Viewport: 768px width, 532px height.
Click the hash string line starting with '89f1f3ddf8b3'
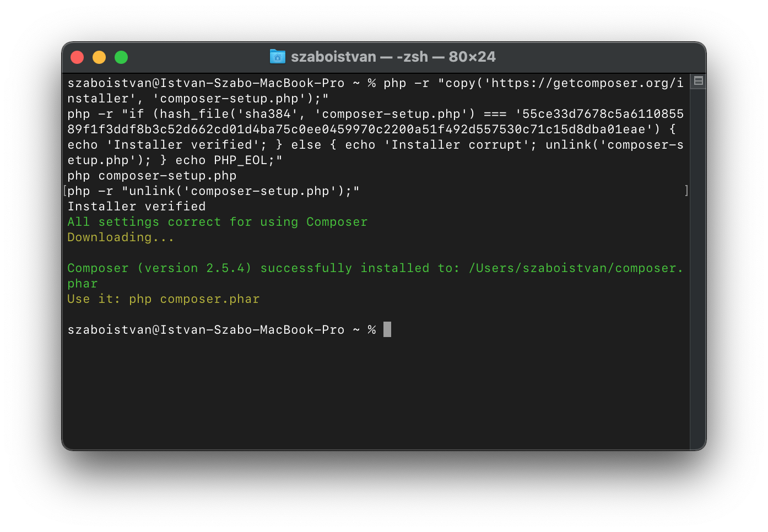(372, 129)
